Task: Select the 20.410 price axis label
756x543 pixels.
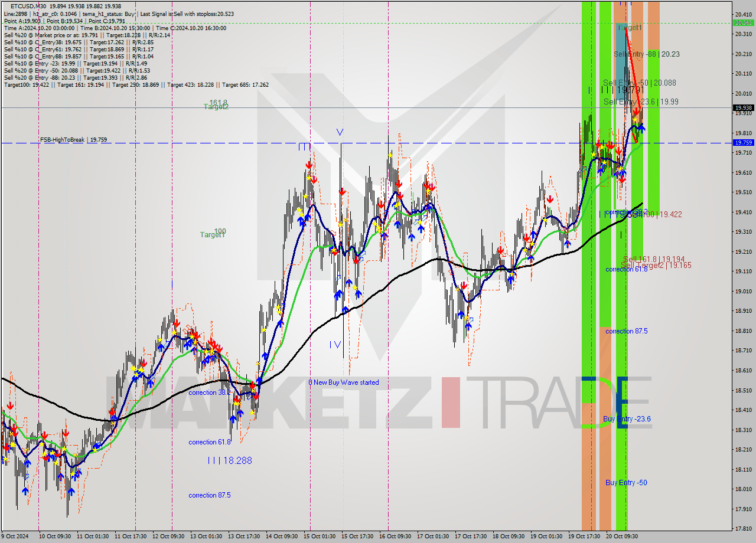Action: click(x=743, y=14)
